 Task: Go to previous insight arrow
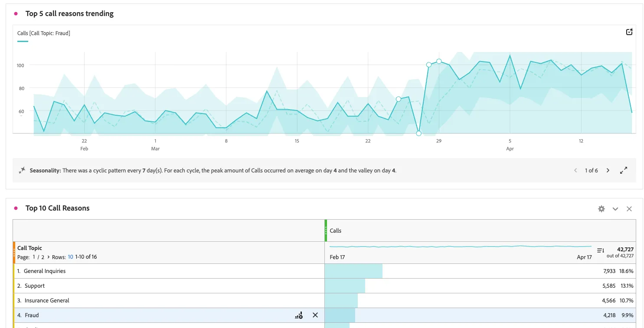click(575, 171)
